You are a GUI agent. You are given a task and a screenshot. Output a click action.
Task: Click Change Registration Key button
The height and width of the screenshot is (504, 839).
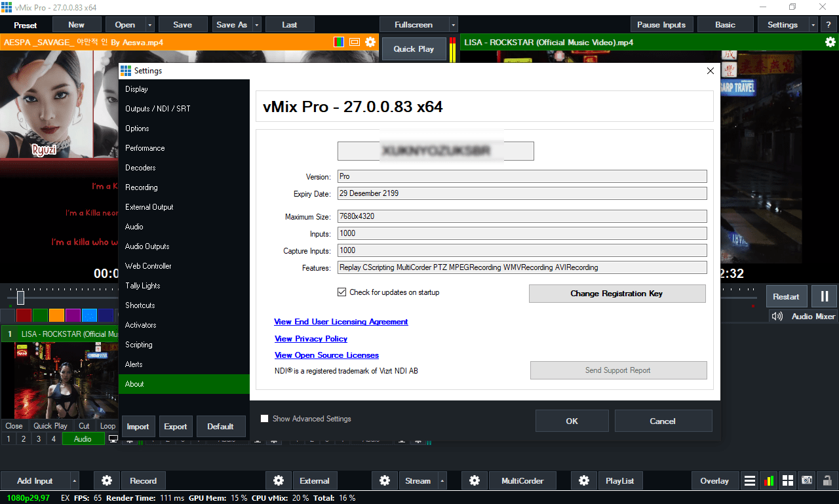click(x=617, y=294)
